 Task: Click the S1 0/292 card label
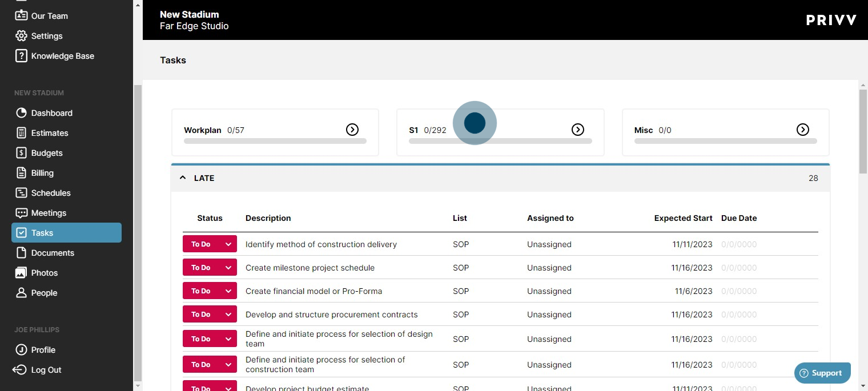[428, 130]
